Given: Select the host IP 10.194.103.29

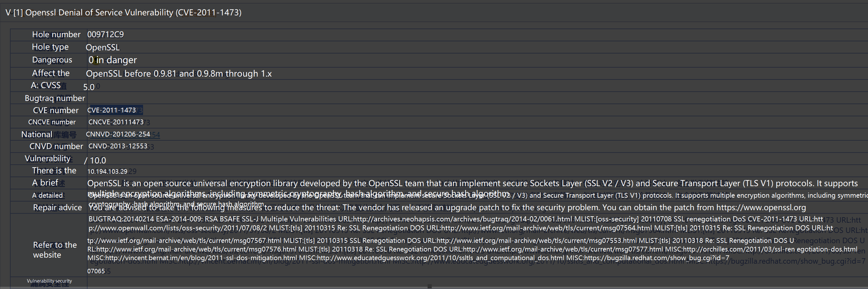Looking at the screenshot, I should (x=107, y=171).
